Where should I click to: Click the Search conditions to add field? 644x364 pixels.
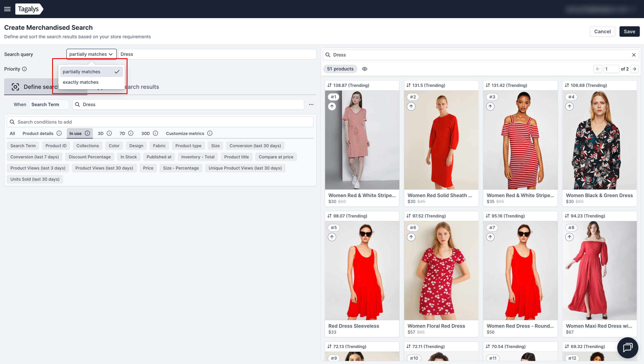(160, 122)
